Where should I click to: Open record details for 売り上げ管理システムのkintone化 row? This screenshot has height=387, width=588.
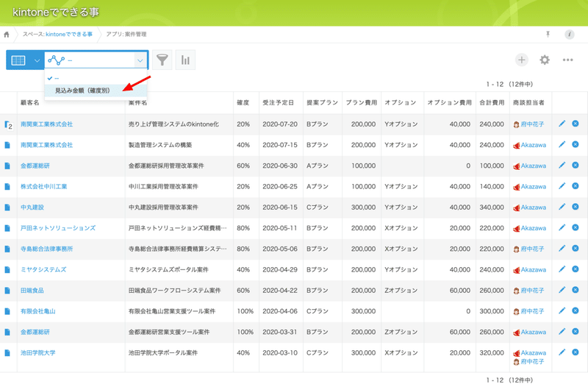pos(8,124)
